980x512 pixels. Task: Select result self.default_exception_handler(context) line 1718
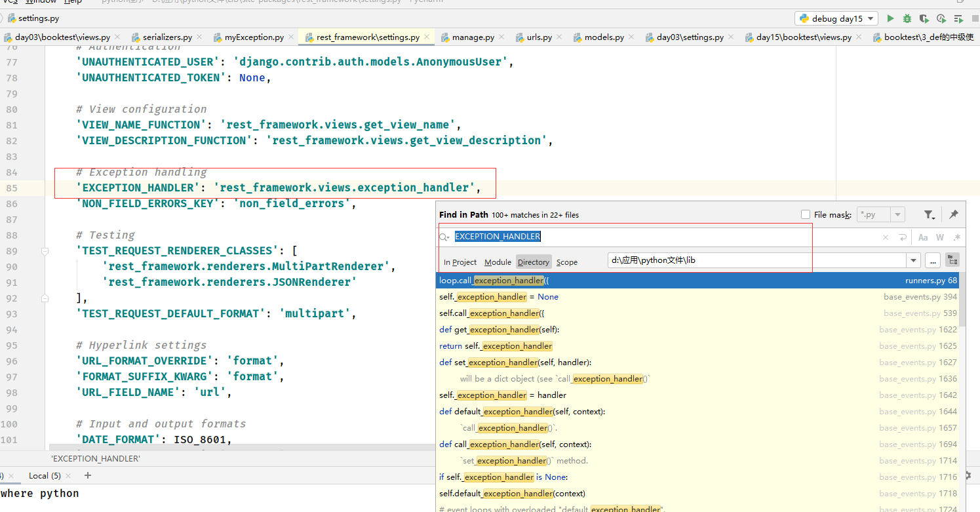click(697, 494)
